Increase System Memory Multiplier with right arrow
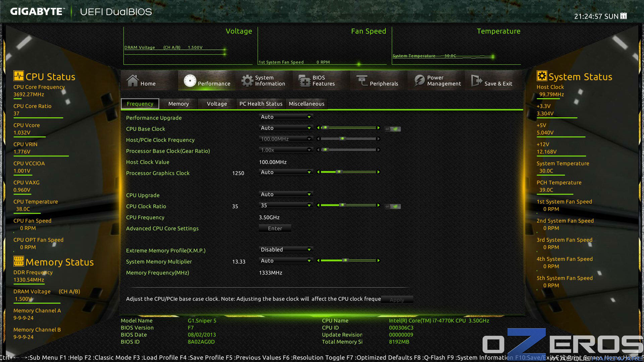Screen dimensions: 644x362 pyautogui.click(x=379, y=260)
